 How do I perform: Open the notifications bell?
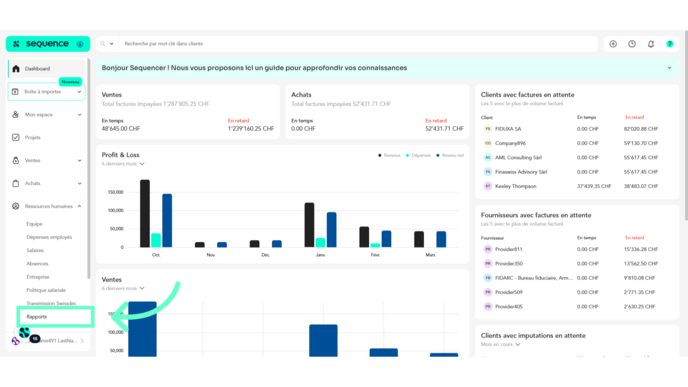651,44
